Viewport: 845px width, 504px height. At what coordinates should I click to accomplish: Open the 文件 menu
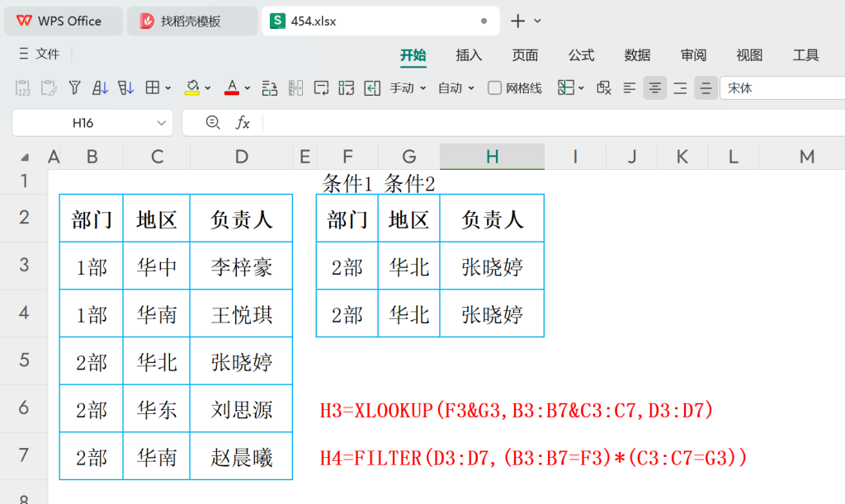(x=40, y=54)
